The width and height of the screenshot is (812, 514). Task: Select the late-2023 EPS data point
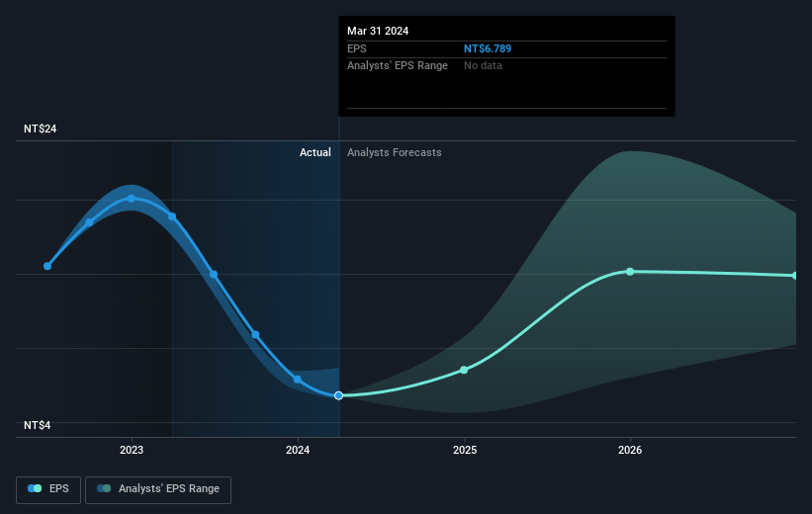255,335
